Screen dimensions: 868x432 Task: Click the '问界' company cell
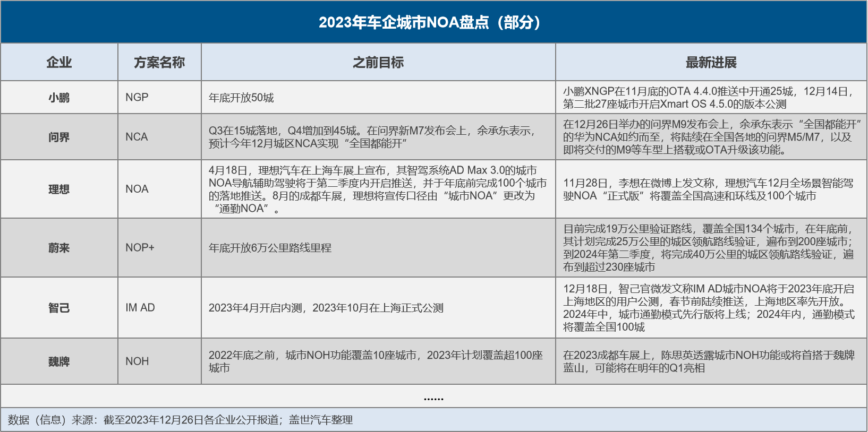pos(59,137)
